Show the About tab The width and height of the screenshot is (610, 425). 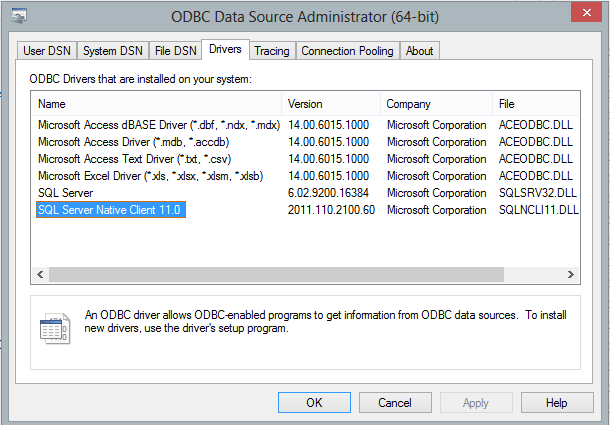pos(420,51)
